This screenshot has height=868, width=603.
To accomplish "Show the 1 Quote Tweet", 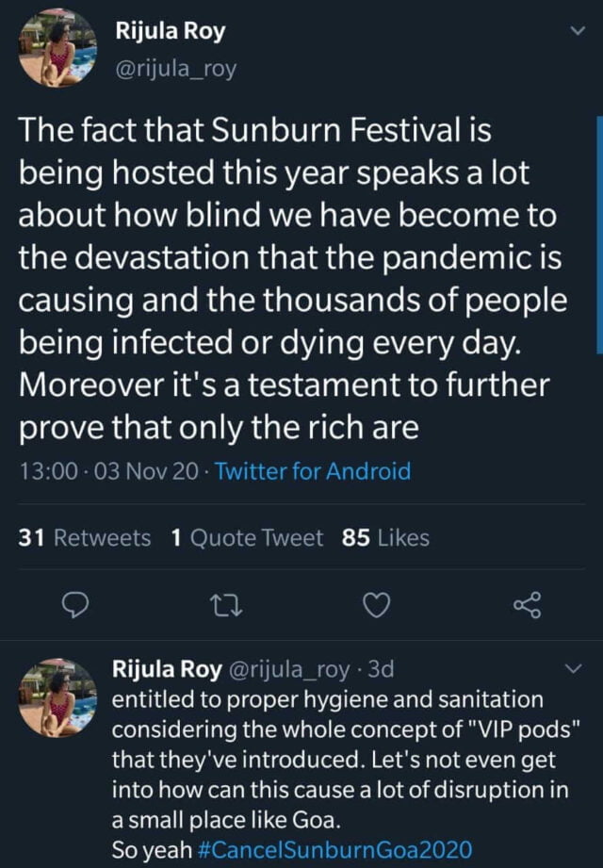I will (x=247, y=538).
